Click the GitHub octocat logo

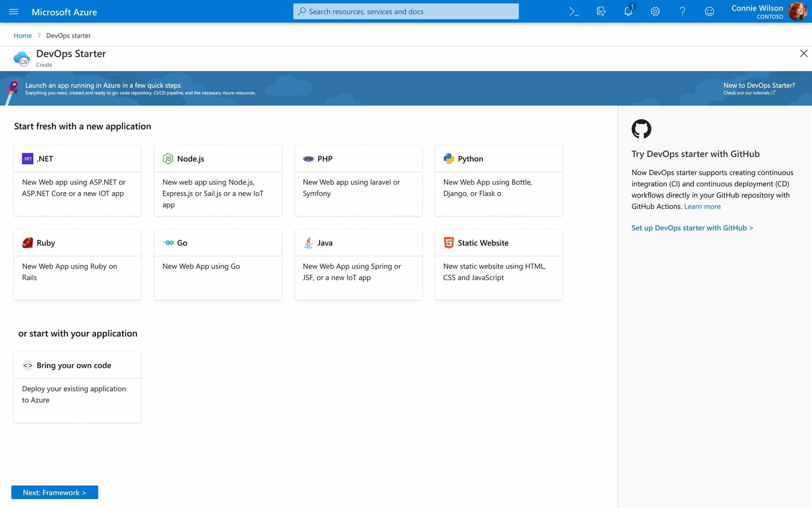pyautogui.click(x=641, y=129)
